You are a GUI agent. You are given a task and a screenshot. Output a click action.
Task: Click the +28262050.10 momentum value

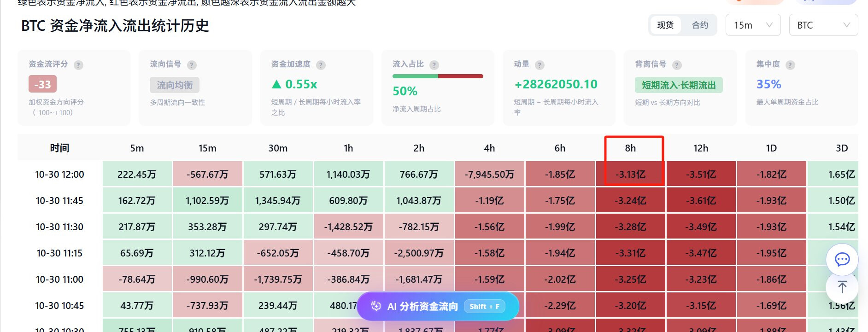click(556, 84)
